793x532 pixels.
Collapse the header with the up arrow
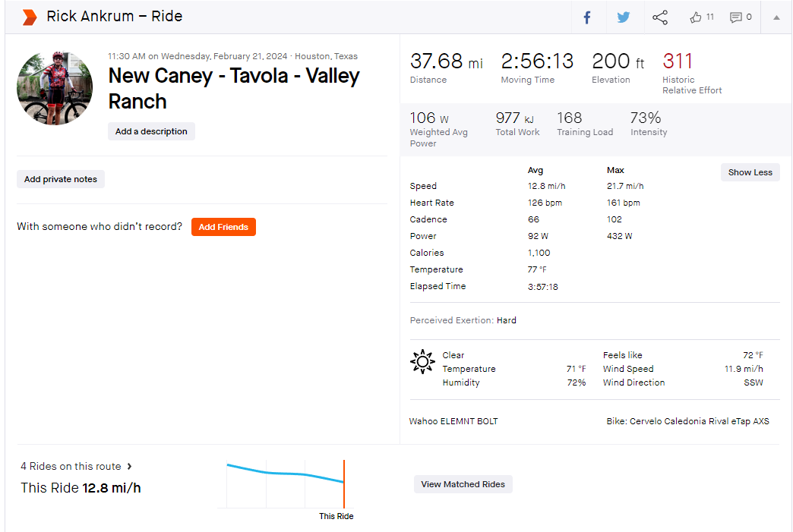click(776, 17)
